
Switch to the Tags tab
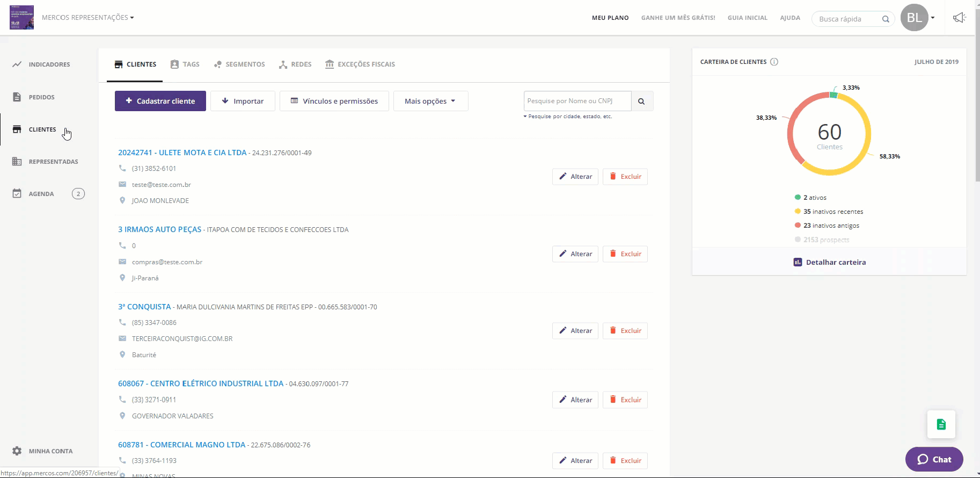pyautogui.click(x=185, y=64)
